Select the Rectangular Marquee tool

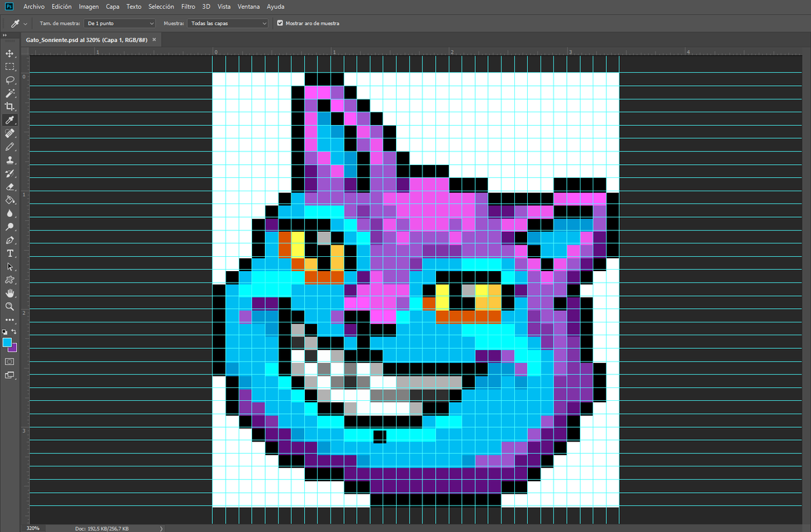(x=10, y=66)
